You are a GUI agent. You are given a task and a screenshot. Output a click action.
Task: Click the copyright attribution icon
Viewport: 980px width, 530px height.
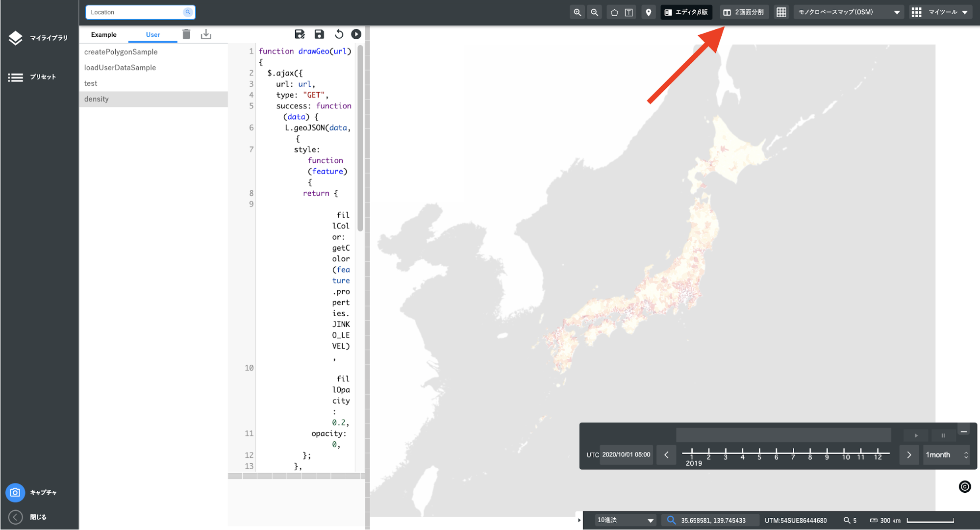point(965,486)
